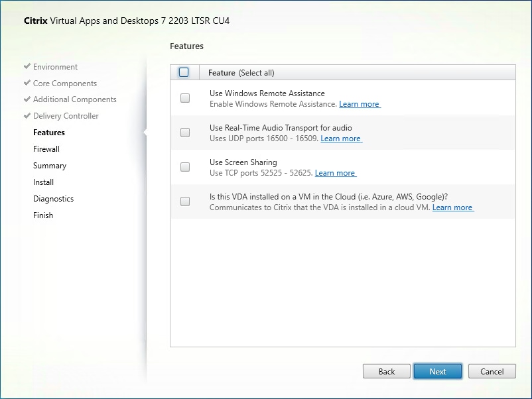Go Back to the previous step
532x399 pixels.
click(387, 371)
